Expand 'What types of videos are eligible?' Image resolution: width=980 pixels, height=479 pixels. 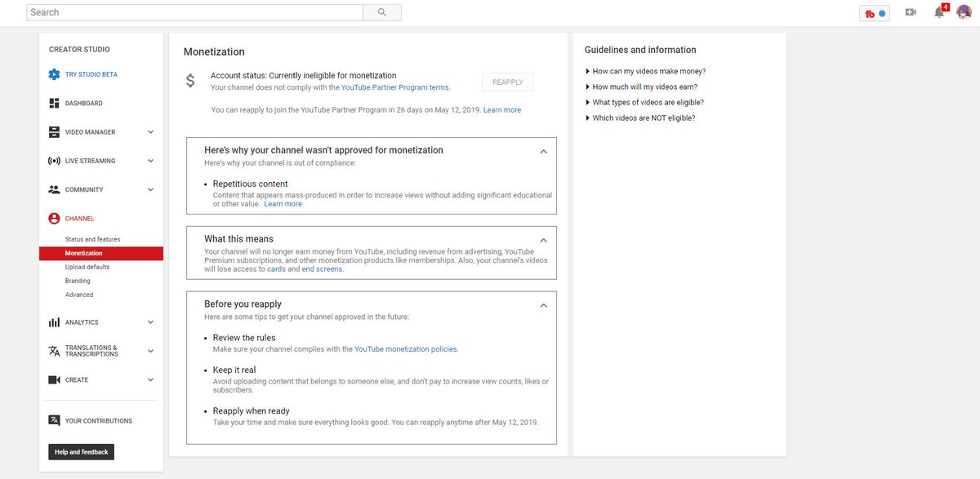[644, 102]
